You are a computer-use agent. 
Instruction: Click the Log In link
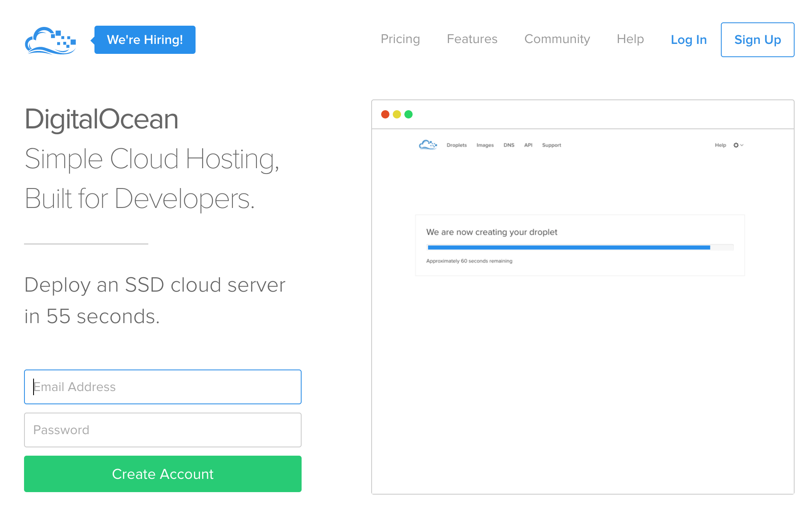pyautogui.click(x=689, y=40)
